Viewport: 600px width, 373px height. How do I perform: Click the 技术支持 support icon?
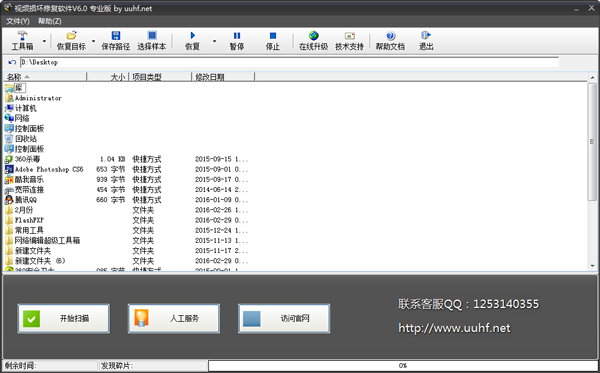click(x=350, y=36)
